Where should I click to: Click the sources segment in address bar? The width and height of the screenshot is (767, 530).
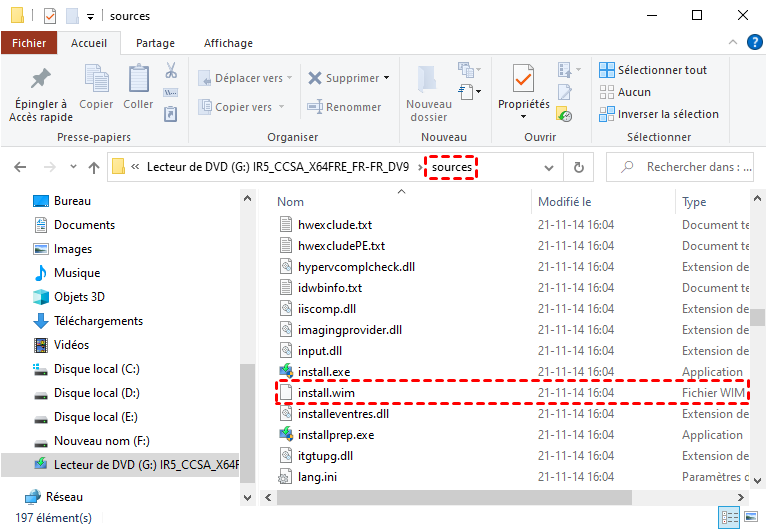tap(451, 167)
